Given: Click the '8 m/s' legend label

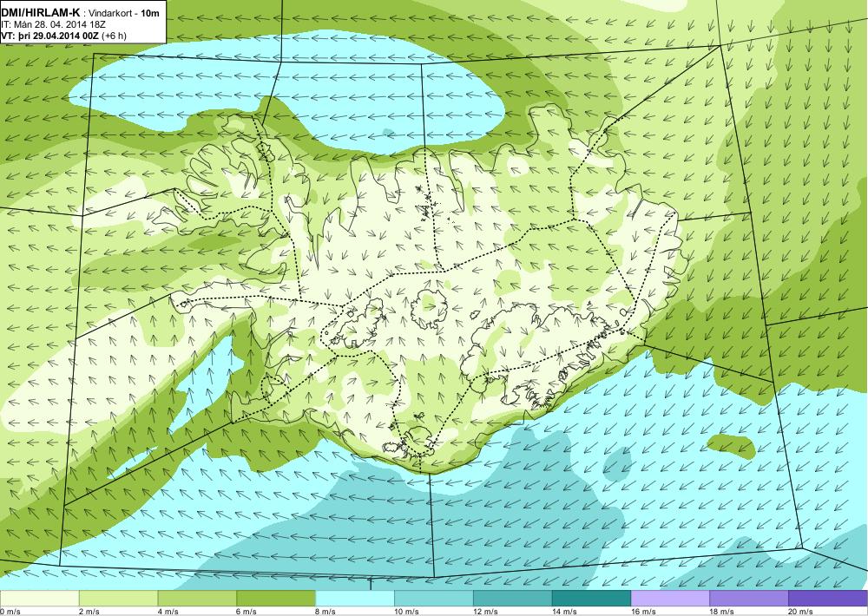Looking at the screenshot, I should click(326, 612).
